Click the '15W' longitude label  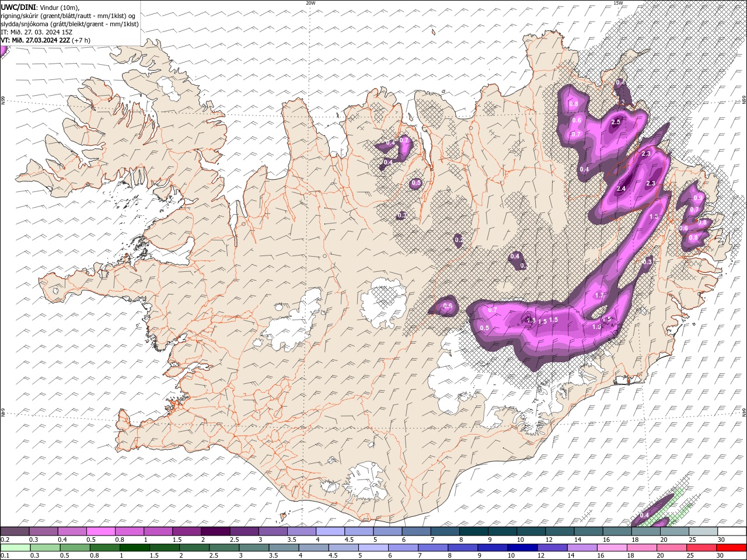click(x=618, y=3)
